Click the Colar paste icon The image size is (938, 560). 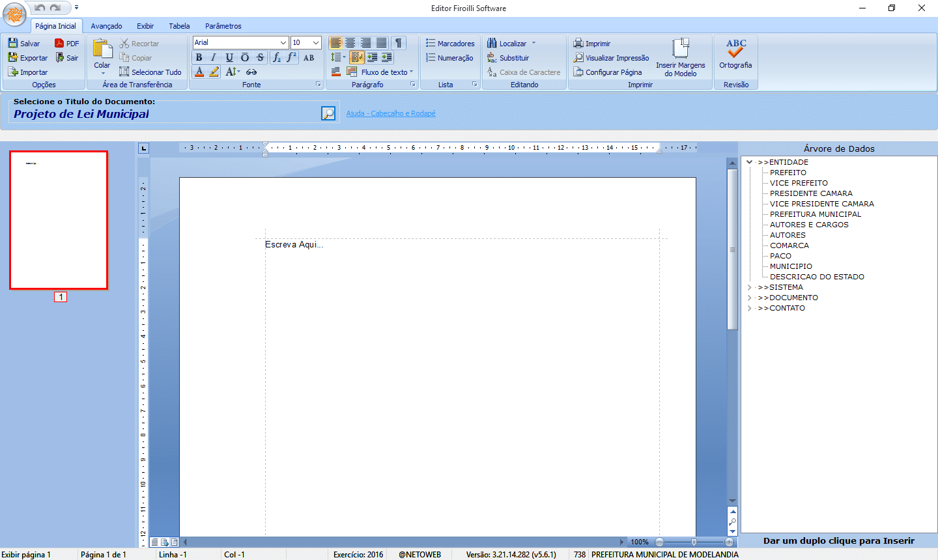(102, 53)
